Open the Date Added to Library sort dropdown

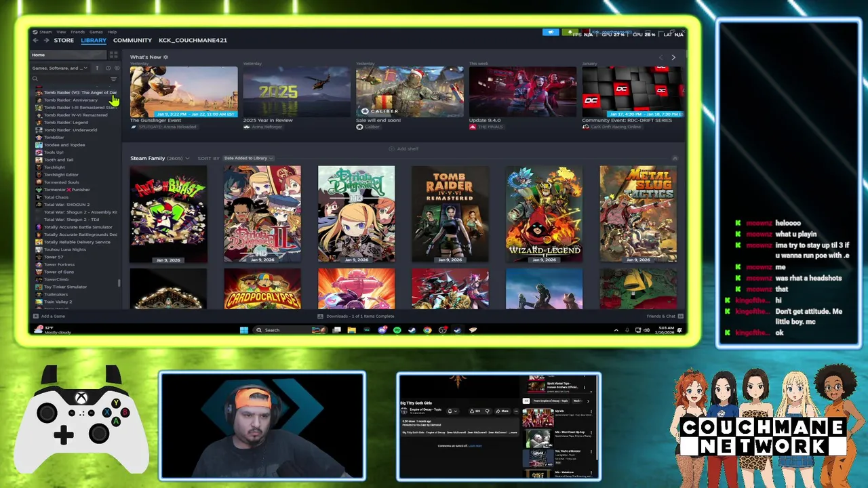click(x=248, y=158)
